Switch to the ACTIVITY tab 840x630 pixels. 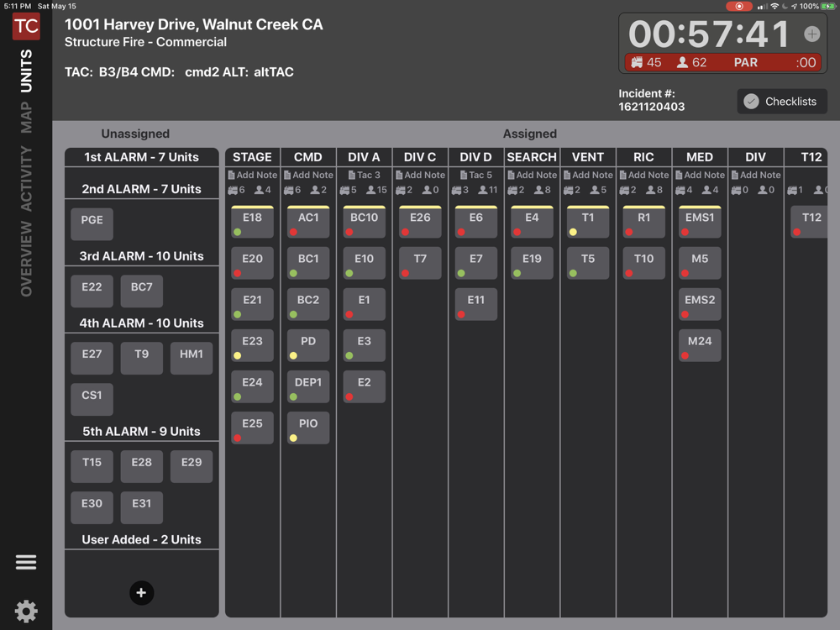pos(26,178)
